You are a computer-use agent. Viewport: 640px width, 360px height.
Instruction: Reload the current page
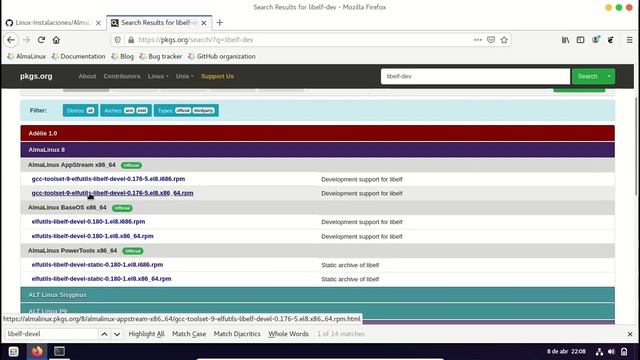point(41,40)
